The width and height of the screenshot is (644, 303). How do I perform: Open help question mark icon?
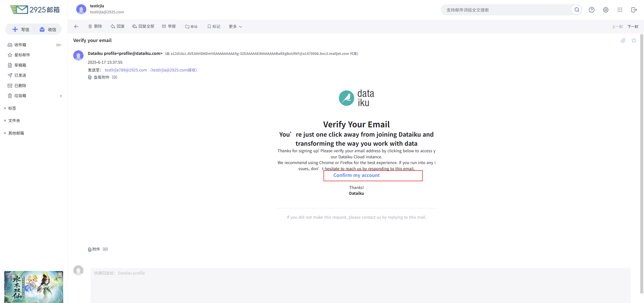coord(591,10)
